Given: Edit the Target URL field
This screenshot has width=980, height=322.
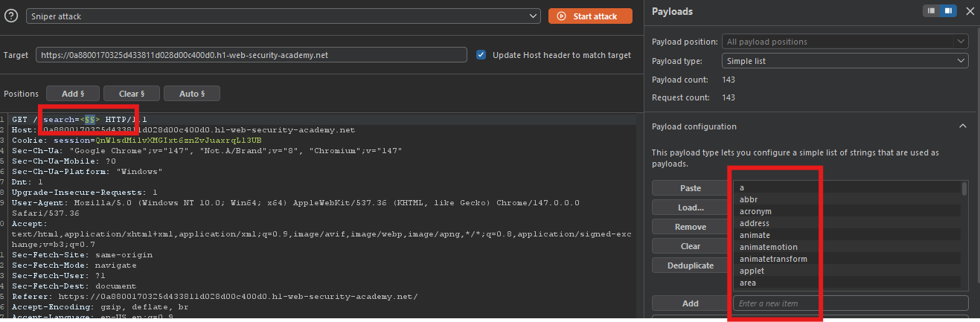Looking at the screenshot, I should coord(252,55).
